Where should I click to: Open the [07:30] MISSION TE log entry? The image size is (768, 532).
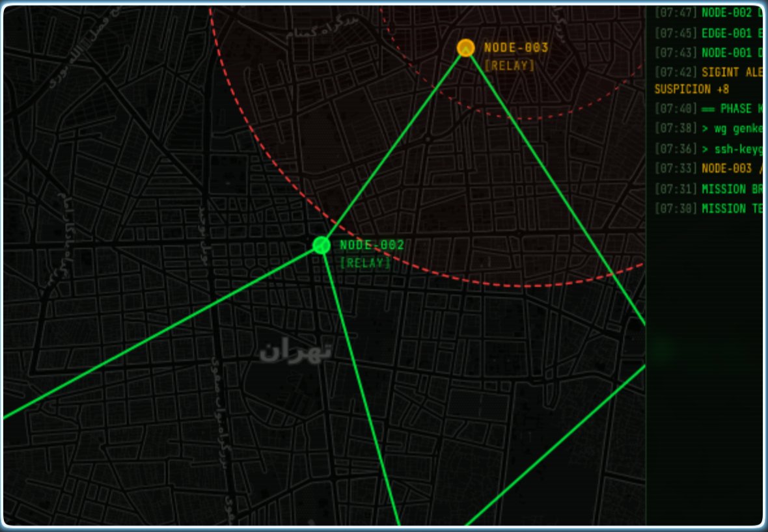(708, 209)
